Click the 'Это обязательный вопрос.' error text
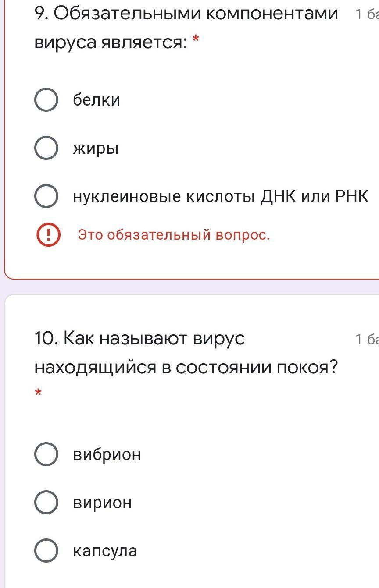Image resolution: width=379 pixels, height=588 pixels. tap(174, 235)
